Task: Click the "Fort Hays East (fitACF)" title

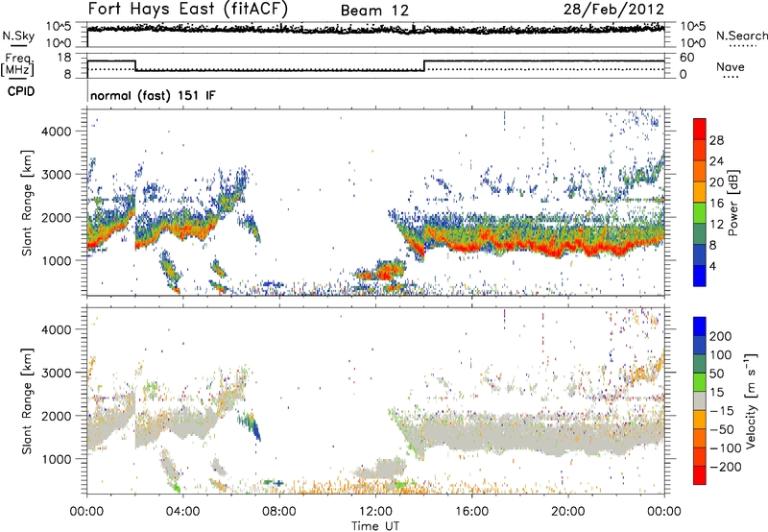Action: (x=188, y=9)
